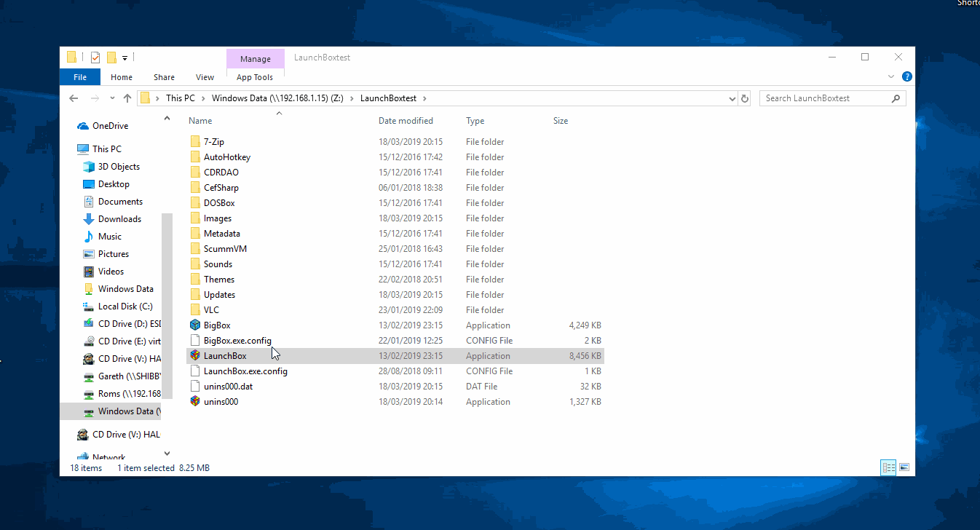Screen dimensions: 980x530
Task: Switch to large icons view button
Action: point(904,467)
